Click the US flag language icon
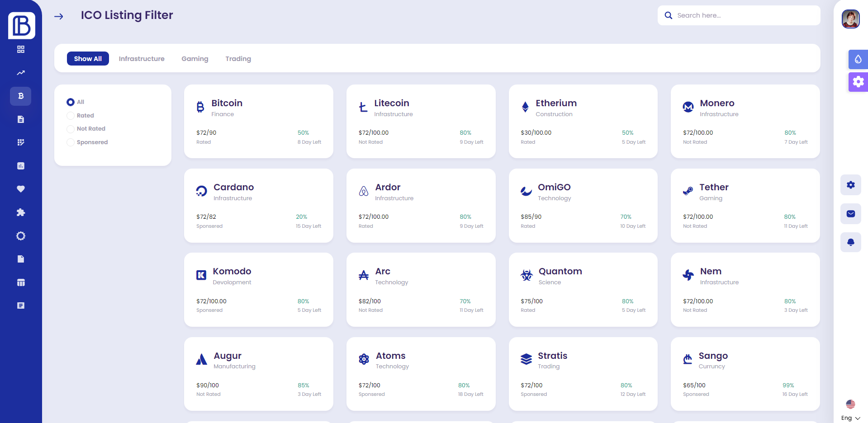 851,404
